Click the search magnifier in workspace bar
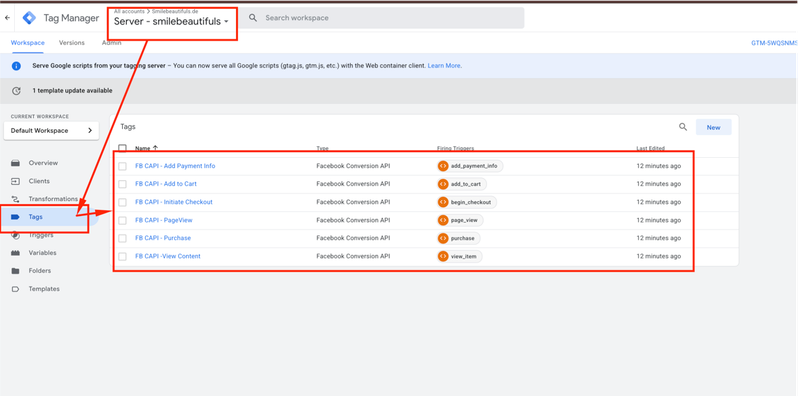 pyautogui.click(x=252, y=18)
